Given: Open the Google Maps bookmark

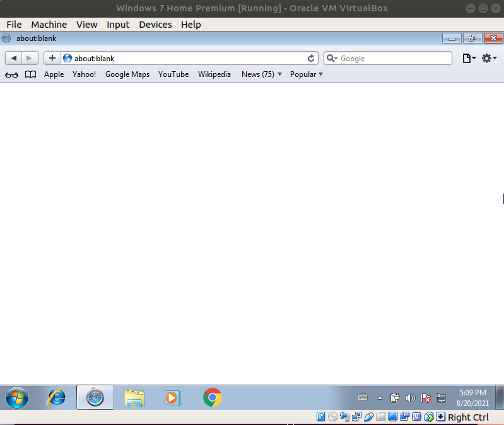Looking at the screenshot, I should 127,74.
